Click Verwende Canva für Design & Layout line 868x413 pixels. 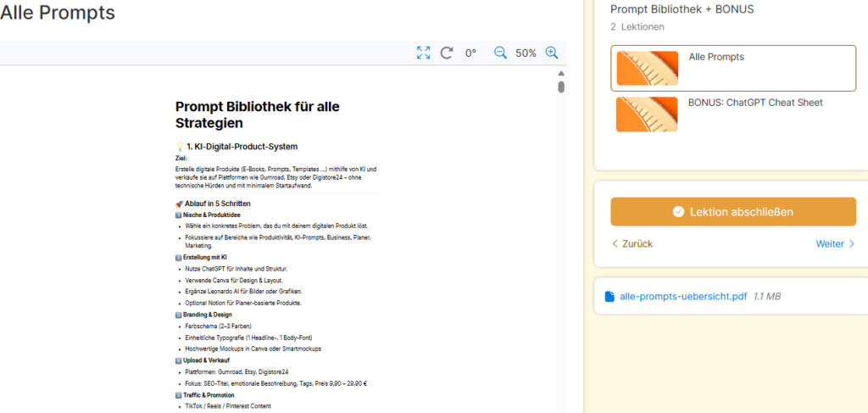tap(234, 280)
